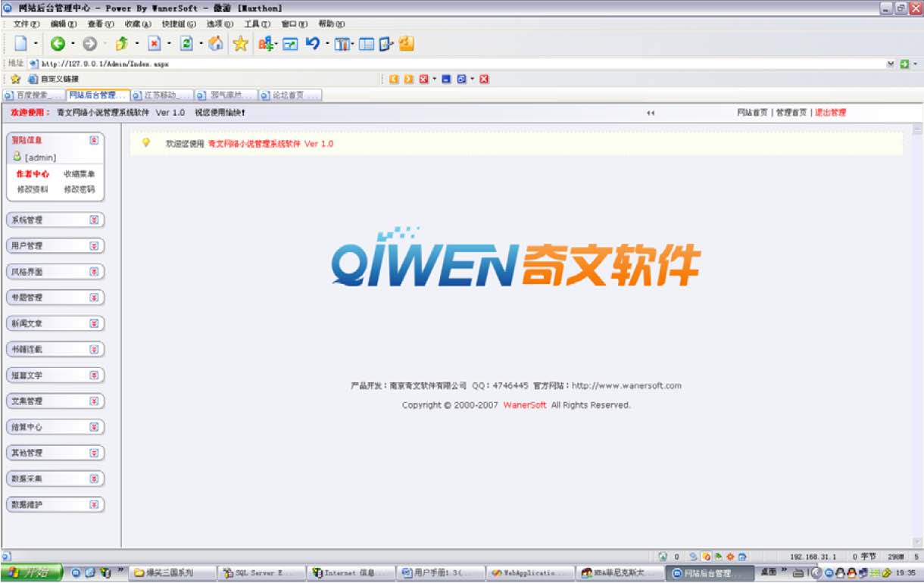Expand the 文集管理 sidebar section

94,401
